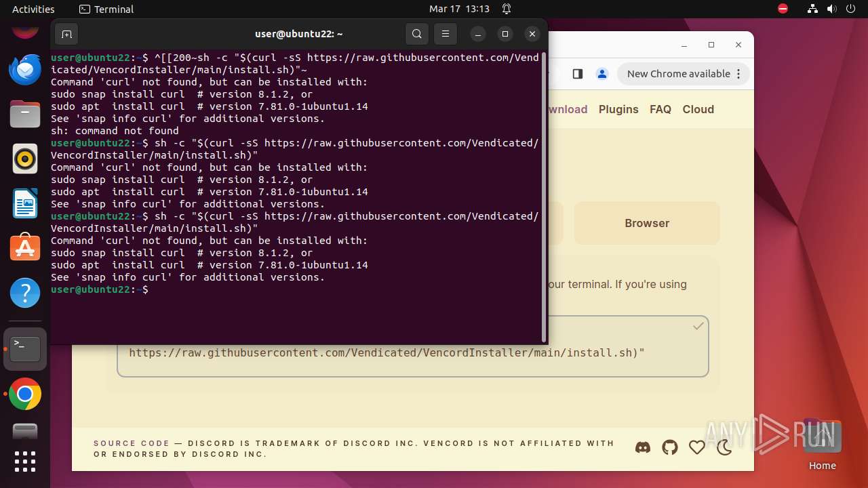Screen dimensions: 868x488
Task: Close the Terminal window
Action: point(532,34)
